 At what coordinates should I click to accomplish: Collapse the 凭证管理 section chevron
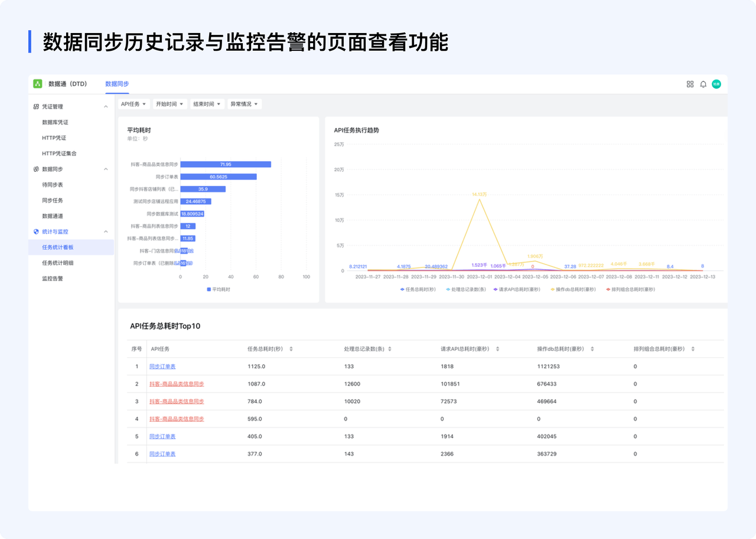(106, 107)
